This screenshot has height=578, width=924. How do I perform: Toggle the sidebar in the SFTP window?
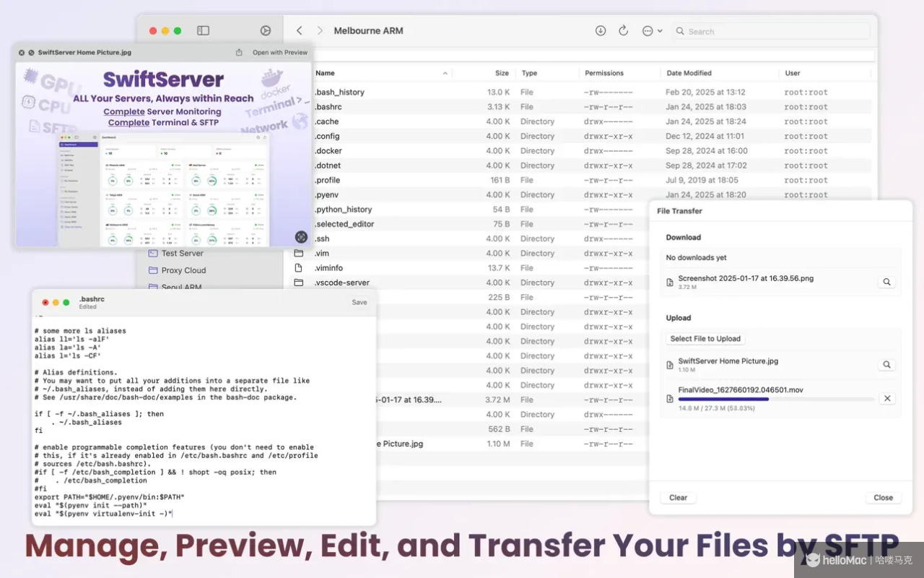(x=203, y=31)
